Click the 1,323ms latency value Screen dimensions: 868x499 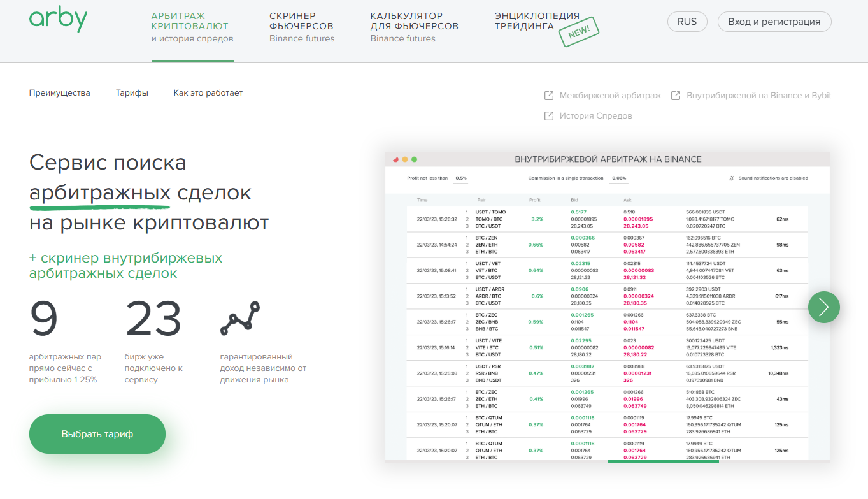pyautogui.click(x=779, y=347)
